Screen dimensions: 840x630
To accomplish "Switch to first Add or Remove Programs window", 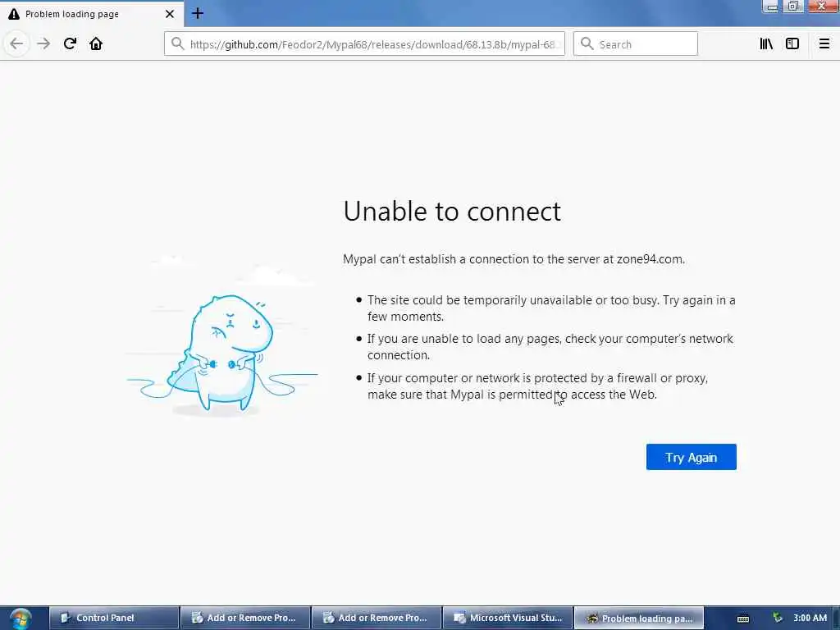I will tap(245, 618).
